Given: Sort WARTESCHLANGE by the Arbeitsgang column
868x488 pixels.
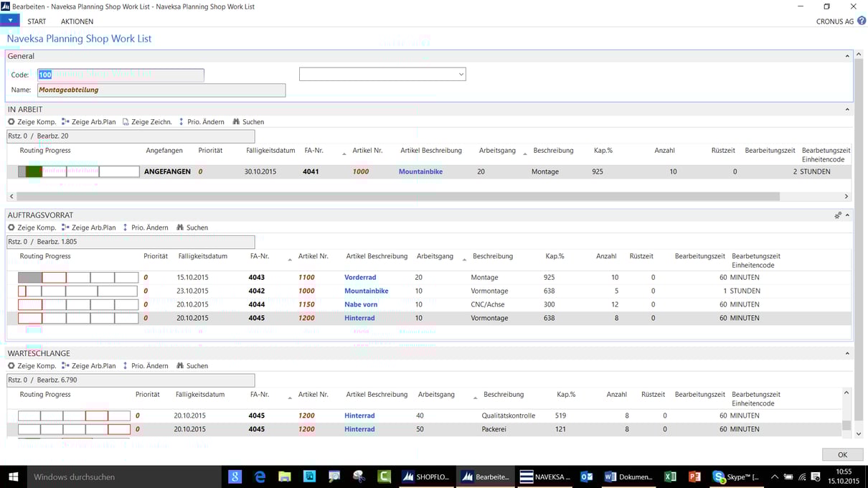Looking at the screenshot, I should coord(436,394).
